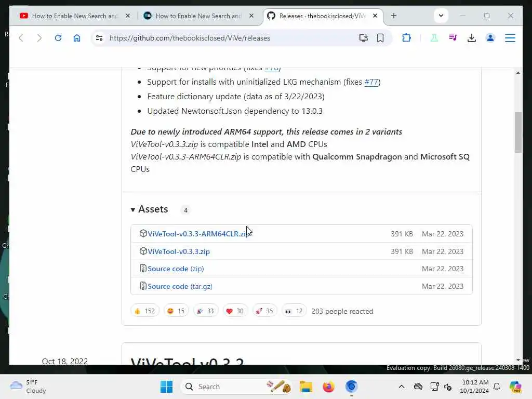Open the notification bell in system tray

[497, 387]
